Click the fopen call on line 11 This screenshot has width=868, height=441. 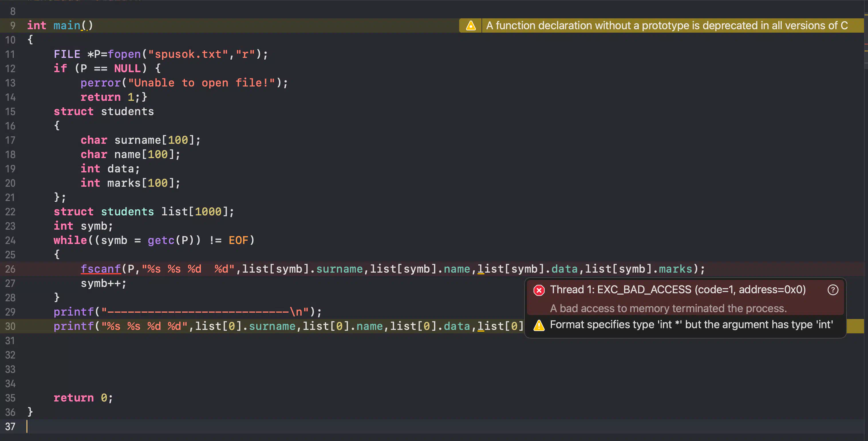point(124,54)
